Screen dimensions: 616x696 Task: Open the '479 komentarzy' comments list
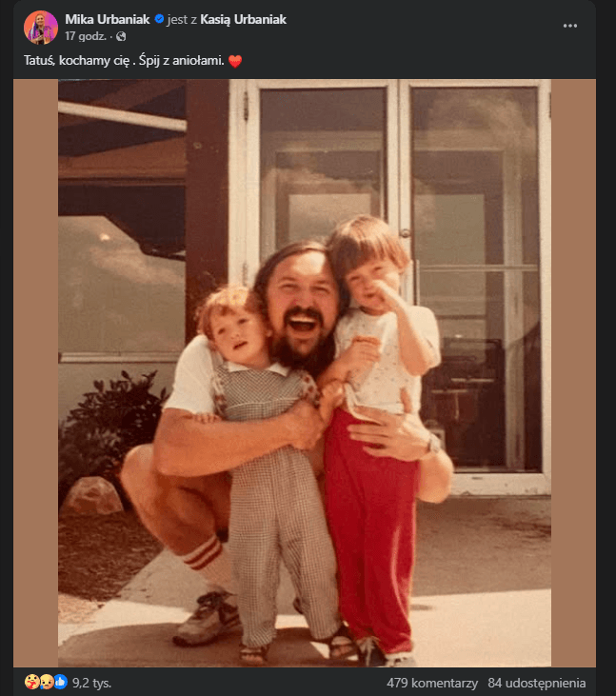click(x=431, y=683)
